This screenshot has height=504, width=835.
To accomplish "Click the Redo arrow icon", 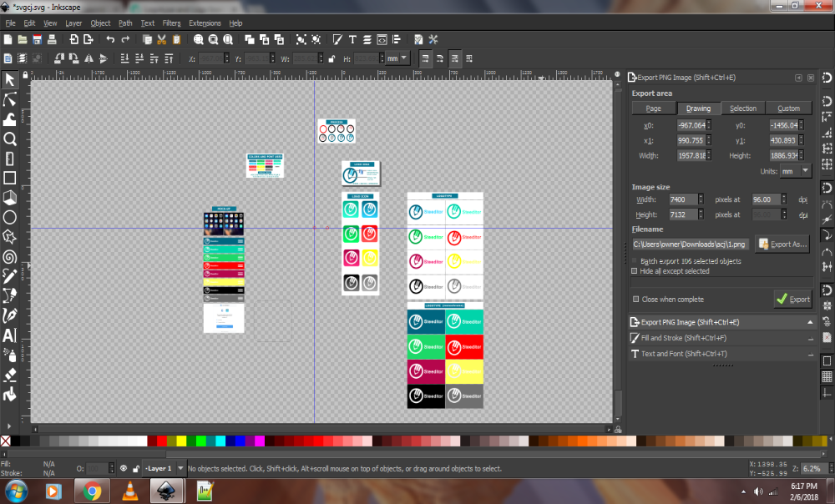I will [x=125, y=39].
